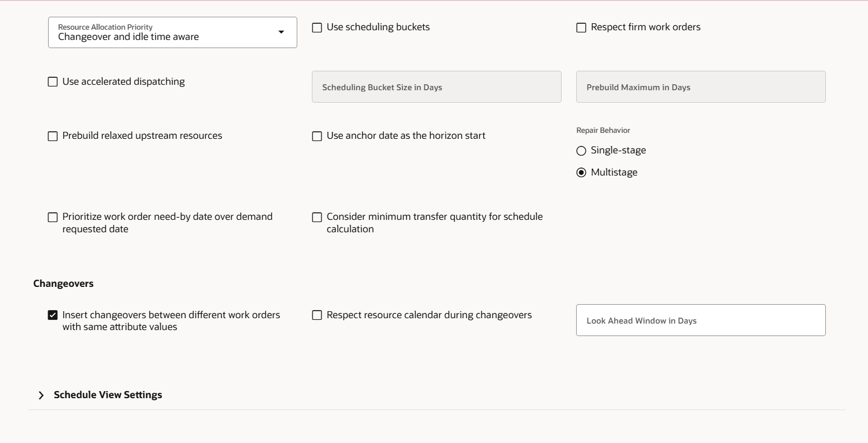Check Prioritize work order need-by date option
Viewport: 868px width, 443px height.
pyautogui.click(x=53, y=217)
